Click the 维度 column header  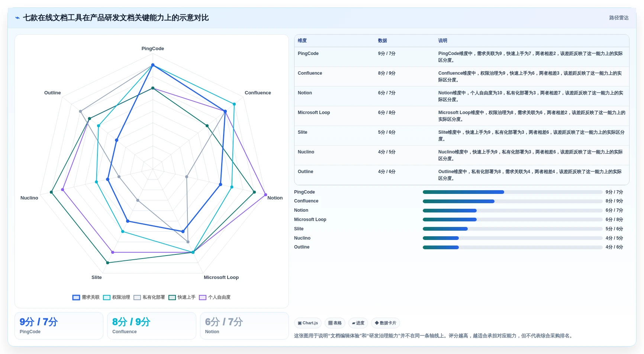click(302, 40)
